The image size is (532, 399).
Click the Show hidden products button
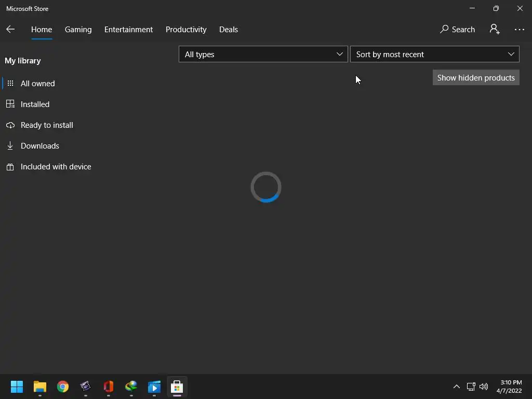click(x=476, y=78)
